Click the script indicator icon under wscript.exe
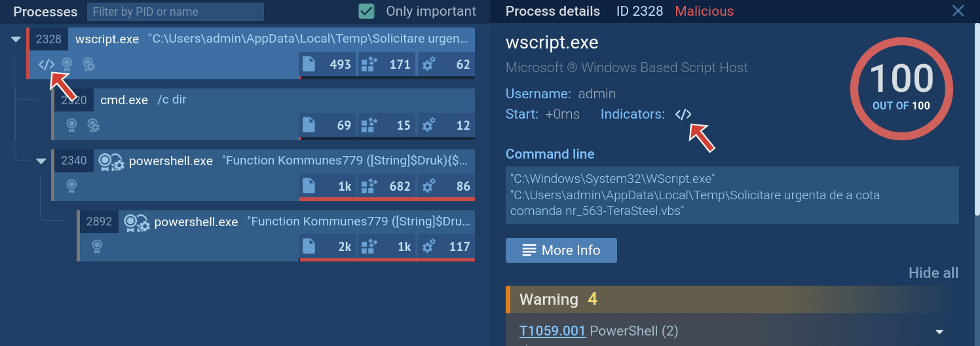The image size is (980, 346). tap(46, 64)
